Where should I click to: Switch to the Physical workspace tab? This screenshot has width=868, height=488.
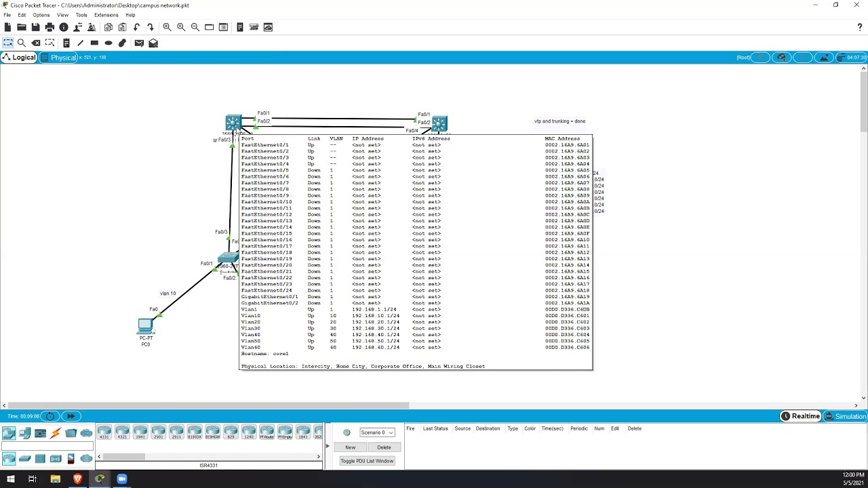click(x=59, y=58)
